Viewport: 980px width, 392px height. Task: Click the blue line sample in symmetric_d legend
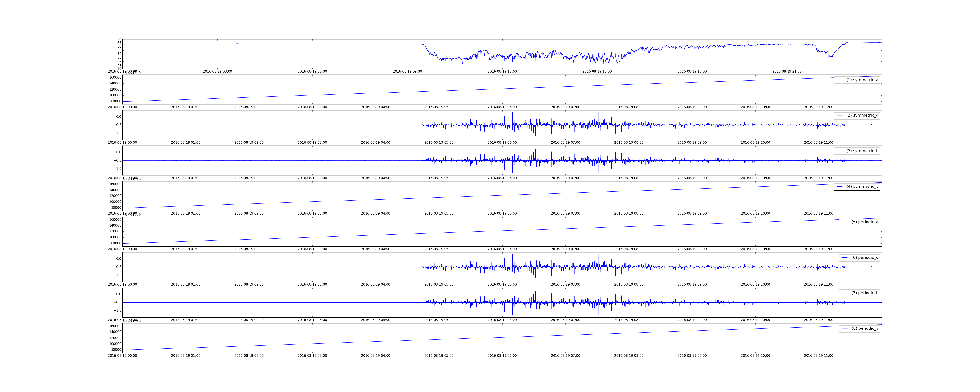839,115
